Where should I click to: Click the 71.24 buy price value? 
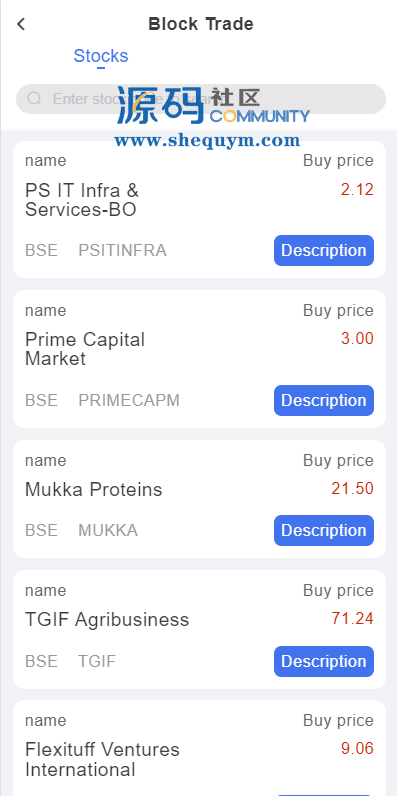coord(353,618)
